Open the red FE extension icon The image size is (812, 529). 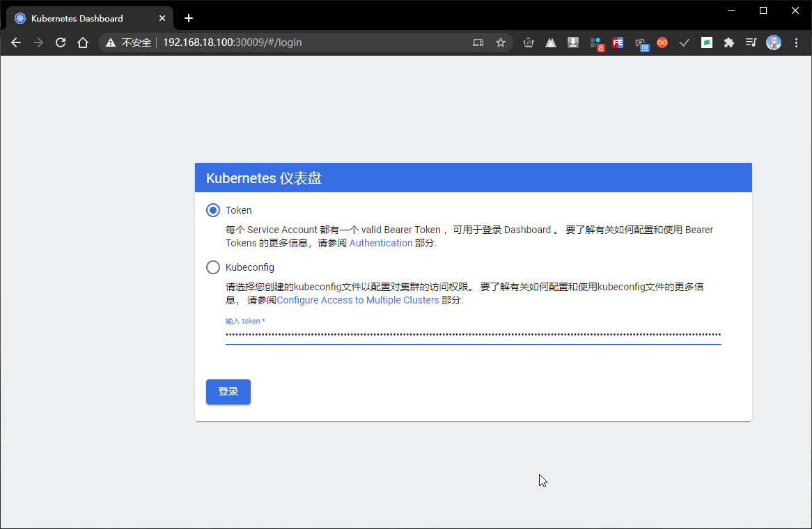point(617,42)
